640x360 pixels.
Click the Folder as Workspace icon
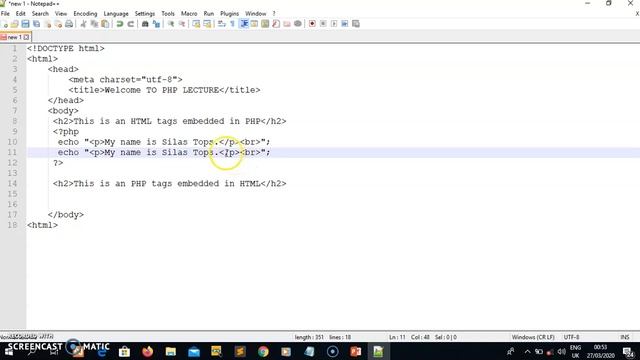pos(287,24)
